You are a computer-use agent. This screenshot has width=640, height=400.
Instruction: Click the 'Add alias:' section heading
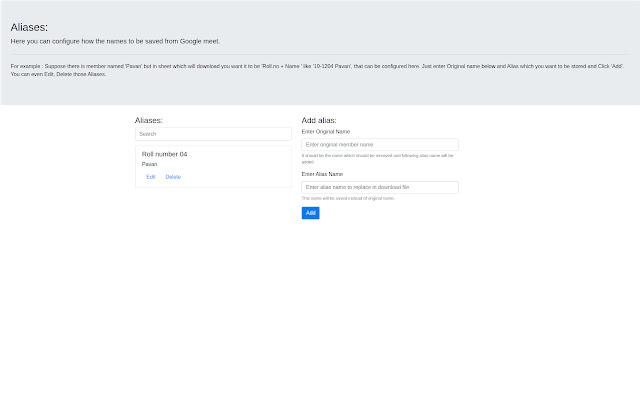(319, 120)
